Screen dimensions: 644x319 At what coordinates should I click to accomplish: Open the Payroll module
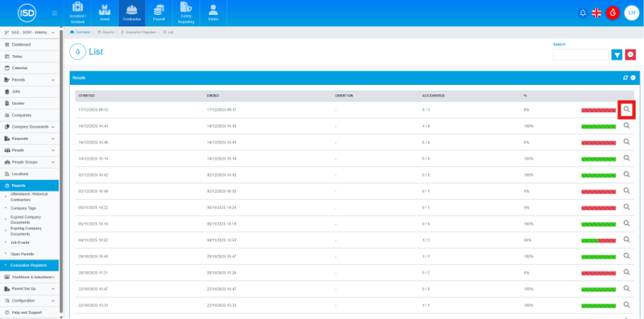click(x=159, y=12)
